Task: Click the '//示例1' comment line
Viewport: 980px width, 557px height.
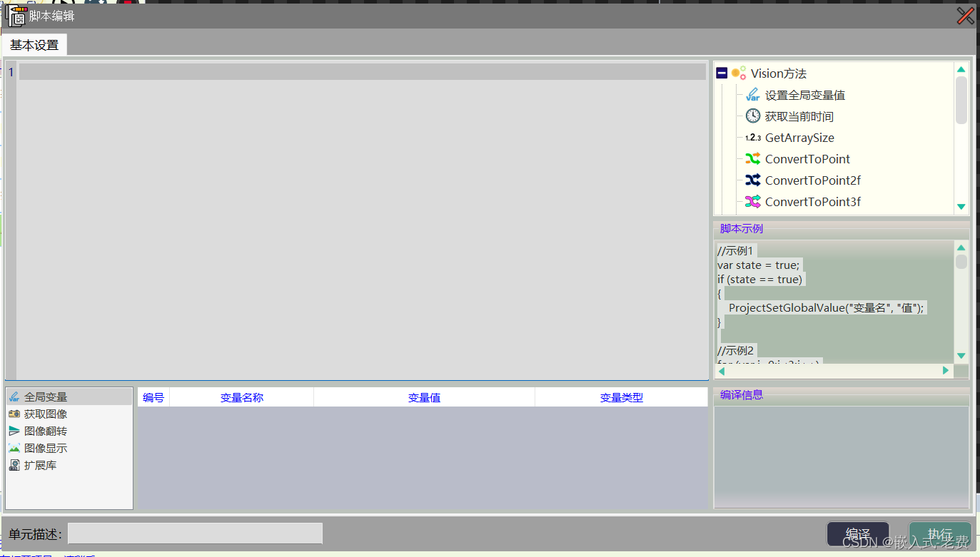Action: pos(735,250)
